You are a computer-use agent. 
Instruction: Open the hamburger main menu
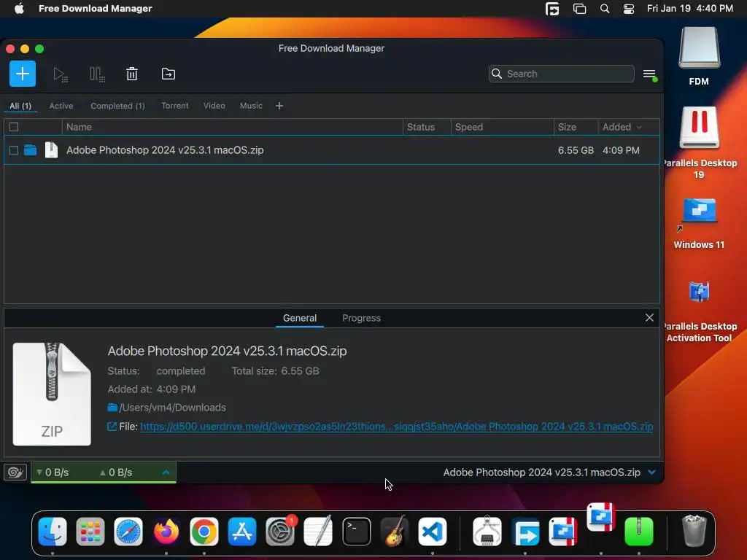[x=650, y=74]
